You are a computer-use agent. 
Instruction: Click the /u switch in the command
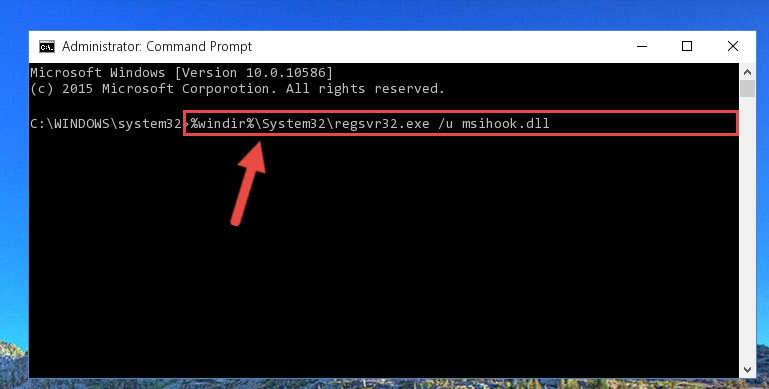[445, 124]
